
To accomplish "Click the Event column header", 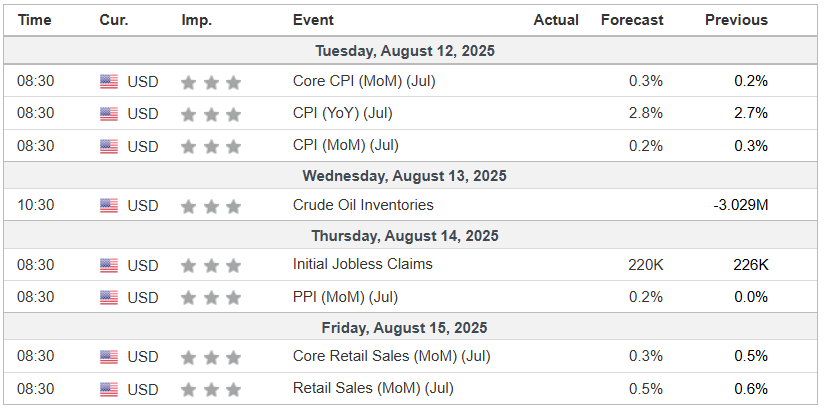I will point(313,20).
